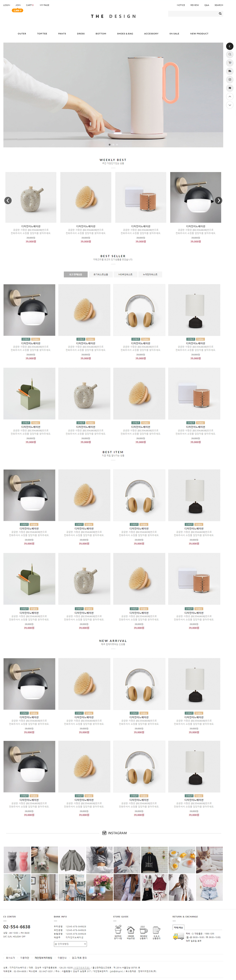This screenshot has width=236, height=980.
Task: Click the ORDER house icon in Store Guide
Action: [x=130, y=929]
